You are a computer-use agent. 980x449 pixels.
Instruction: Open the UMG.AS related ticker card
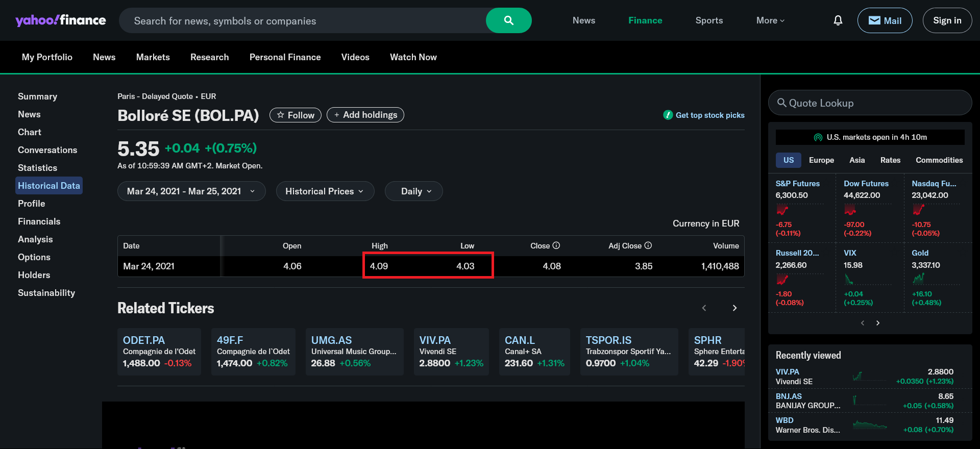(354, 352)
